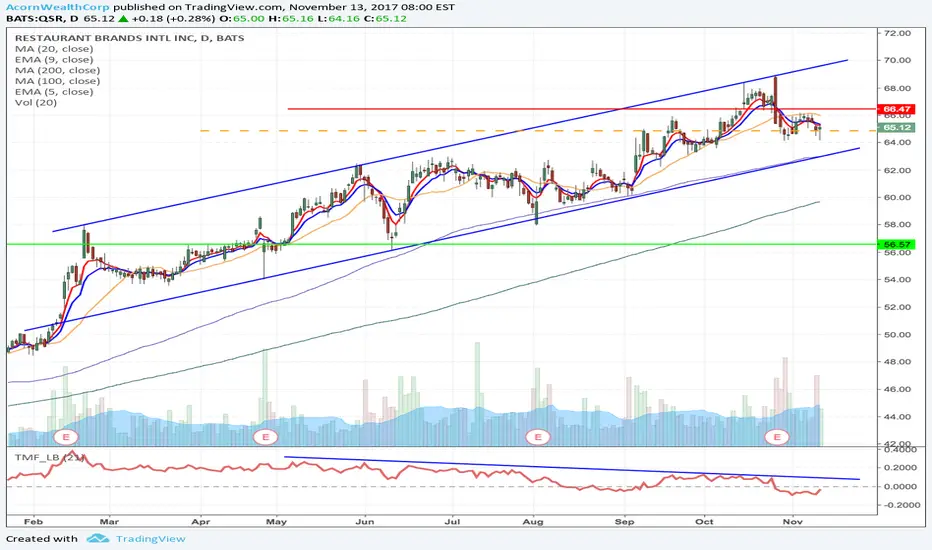The height and width of the screenshot is (550, 932).
Task: Click the MA (100, close) legend entry
Action: pyautogui.click(x=58, y=81)
